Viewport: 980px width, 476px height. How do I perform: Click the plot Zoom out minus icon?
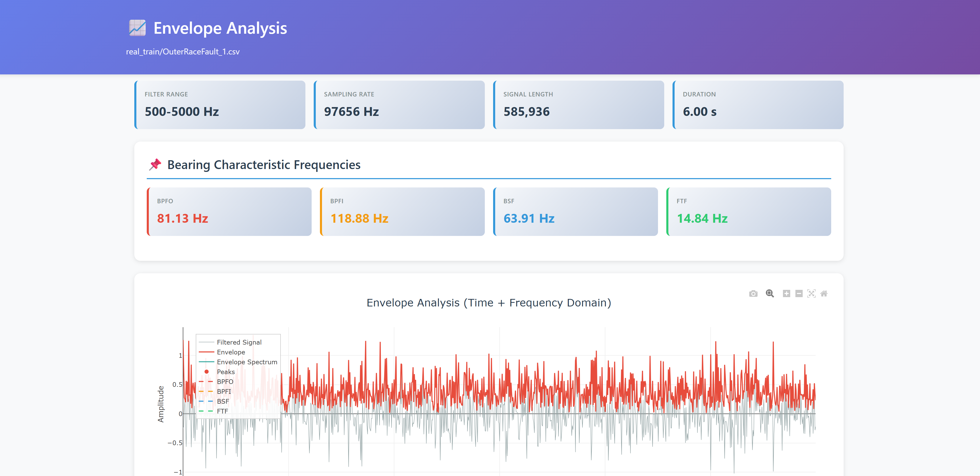click(x=799, y=293)
